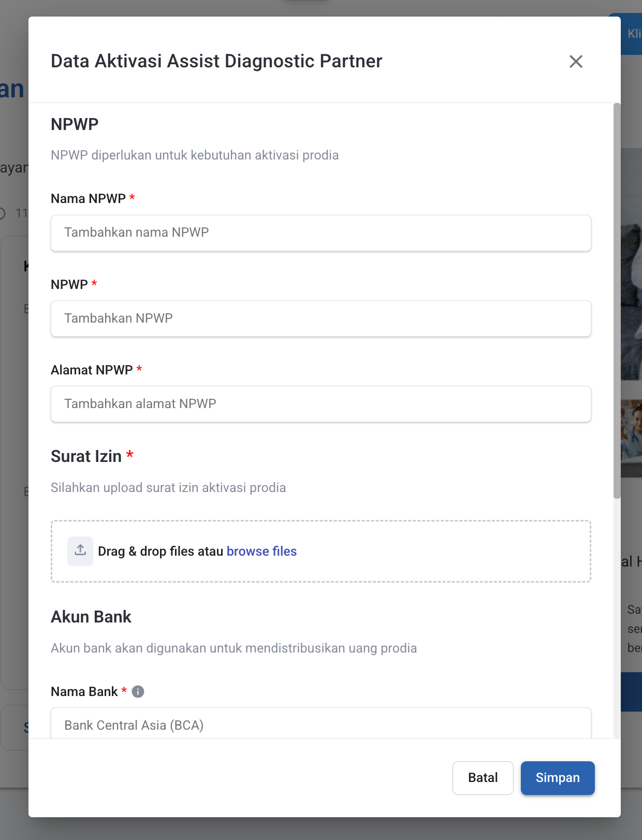This screenshot has height=840, width=642.
Task: Click the info icon beside Nama Bank
Action: tap(138, 692)
